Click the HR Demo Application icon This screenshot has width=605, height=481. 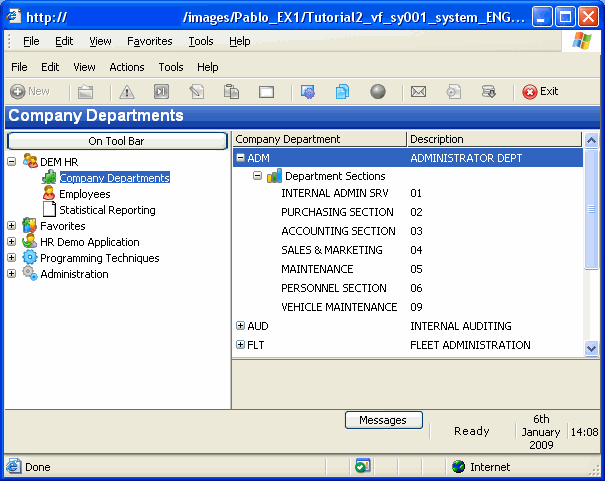[29, 241]
